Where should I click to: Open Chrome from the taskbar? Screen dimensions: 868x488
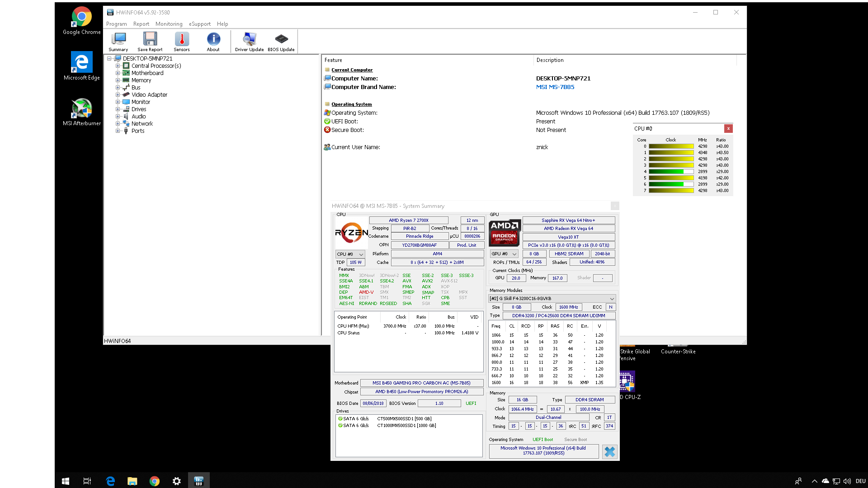click(154, 481)
